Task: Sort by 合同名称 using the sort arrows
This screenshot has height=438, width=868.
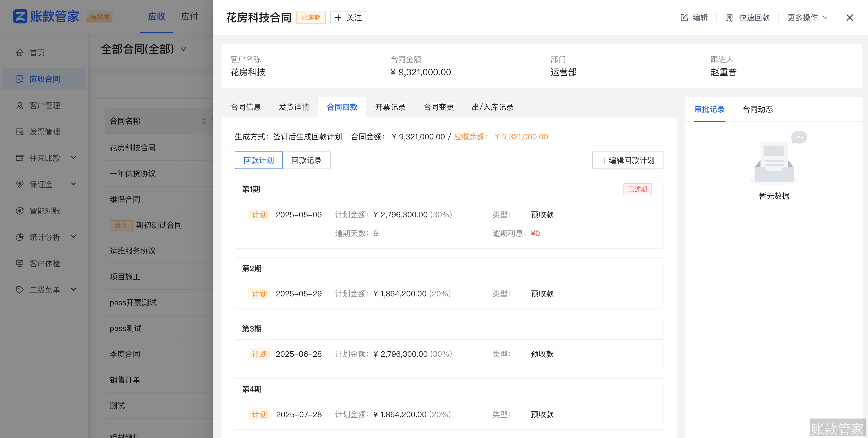Action: coord(203,121)
